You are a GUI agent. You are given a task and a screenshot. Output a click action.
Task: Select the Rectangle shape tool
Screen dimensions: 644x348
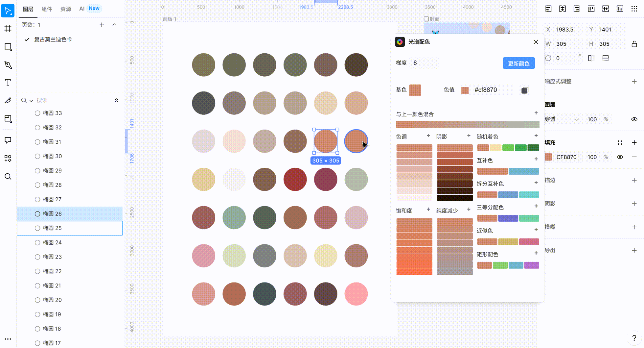tap(8, 47)
